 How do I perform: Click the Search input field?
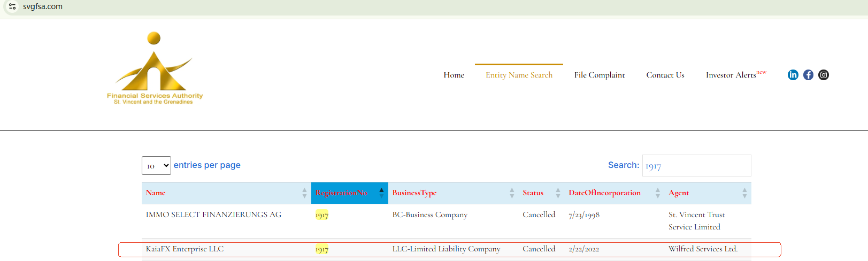point(696,166)
